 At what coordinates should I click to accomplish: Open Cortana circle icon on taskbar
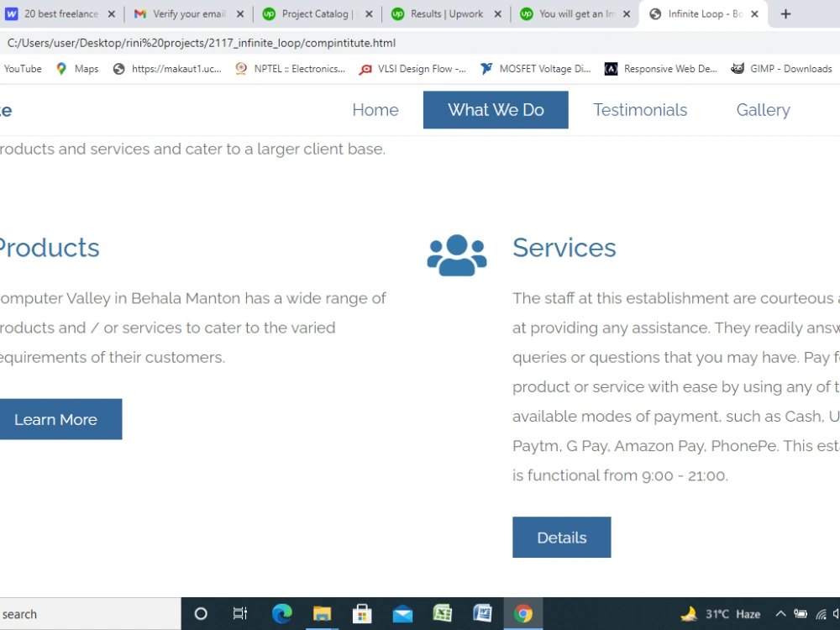coord(201,614)
